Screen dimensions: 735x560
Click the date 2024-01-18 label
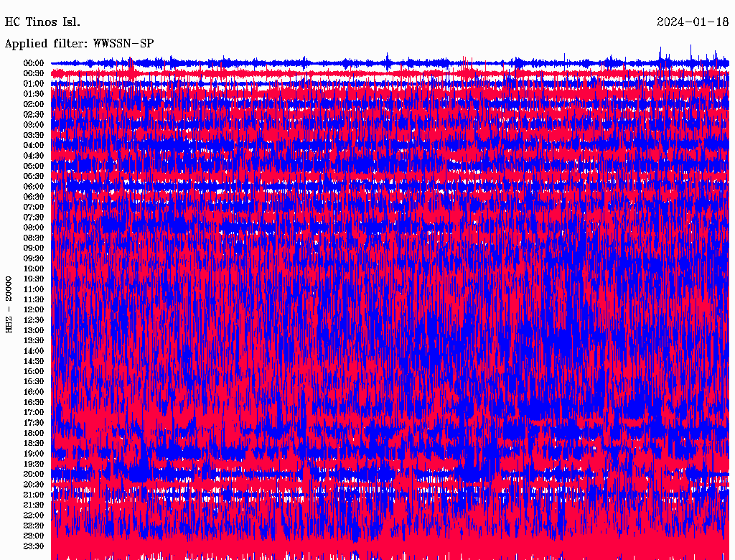click(693, 22)
